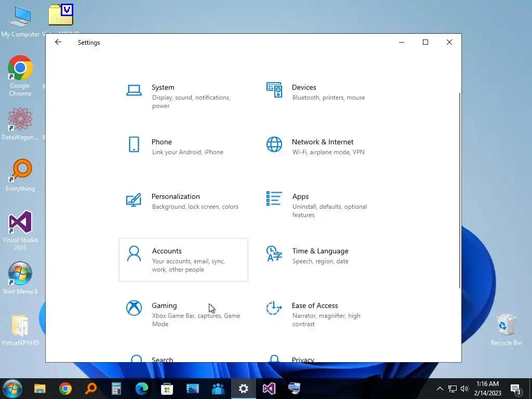Click the Settings window vertical scrollbar
532x399 pixels.
tap(460, 190)
